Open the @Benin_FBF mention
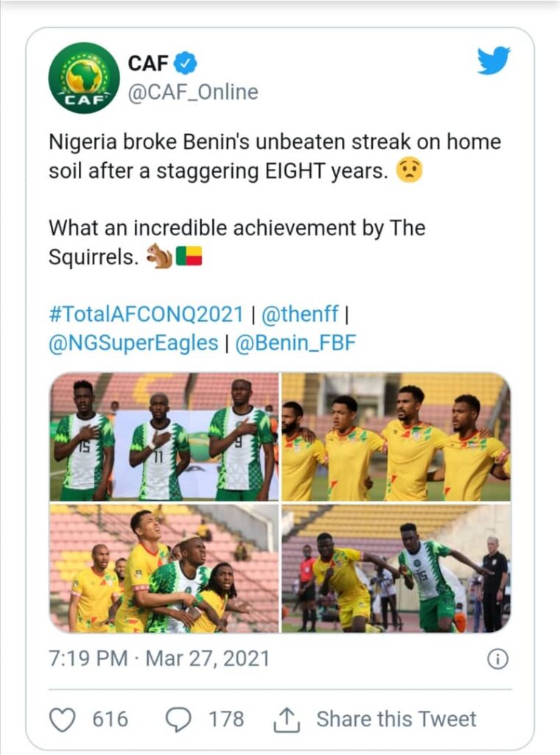The image size is (560, 755). pyautogui.click(x=296, y=344)
